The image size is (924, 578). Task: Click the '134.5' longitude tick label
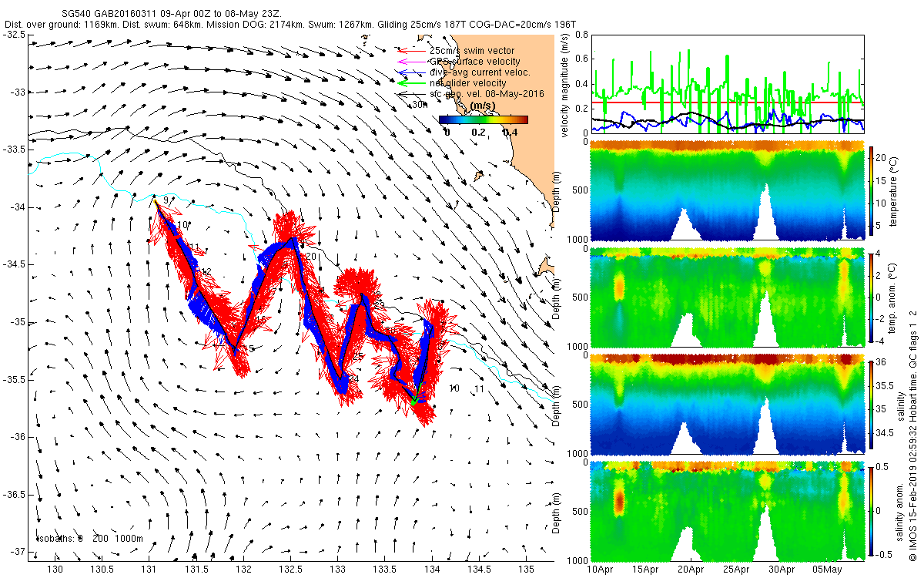pyautogui.click(x=480, y=570)
